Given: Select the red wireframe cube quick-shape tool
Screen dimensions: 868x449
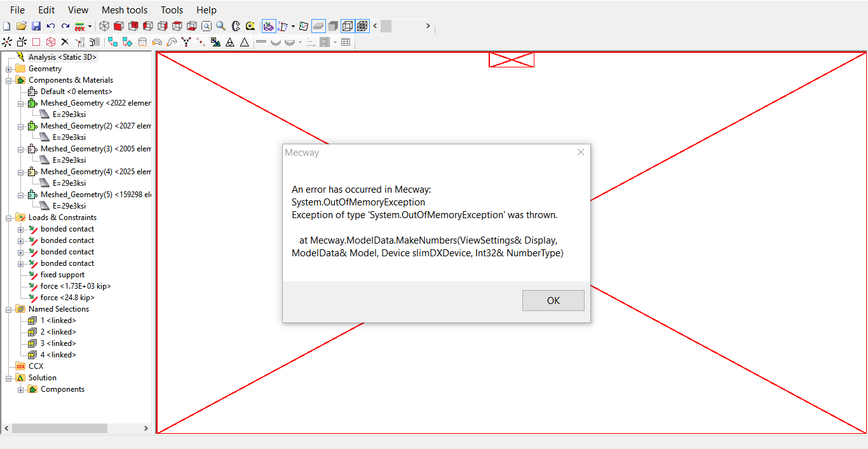Looking at the screenshot, I should 51,42.
